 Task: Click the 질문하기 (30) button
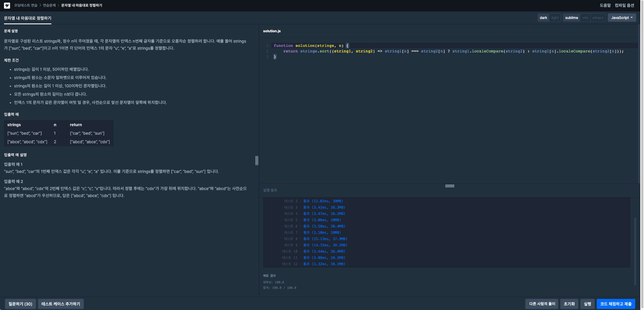tap(20, 304)
